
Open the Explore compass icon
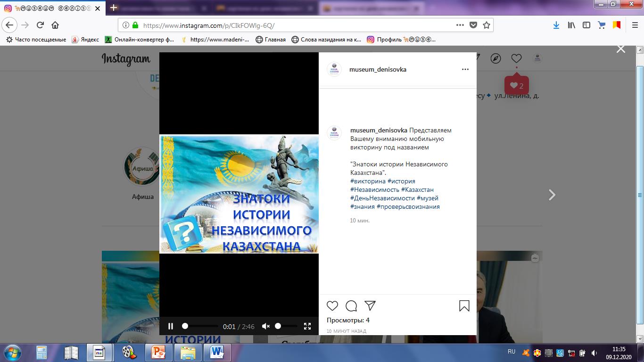[x=495, y=58]
